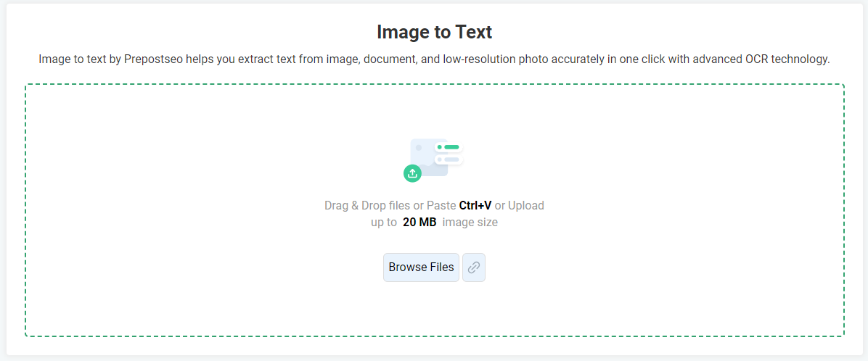
Task: Click the green bullet dot beside green bar
Action: (x=440, y=147)
